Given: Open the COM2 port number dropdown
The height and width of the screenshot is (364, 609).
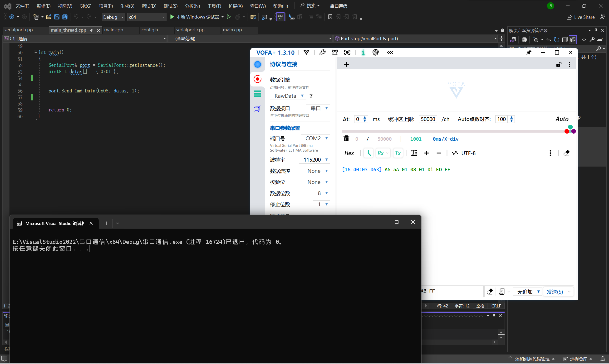Looking at the screenshot, I should coord(315,138).
